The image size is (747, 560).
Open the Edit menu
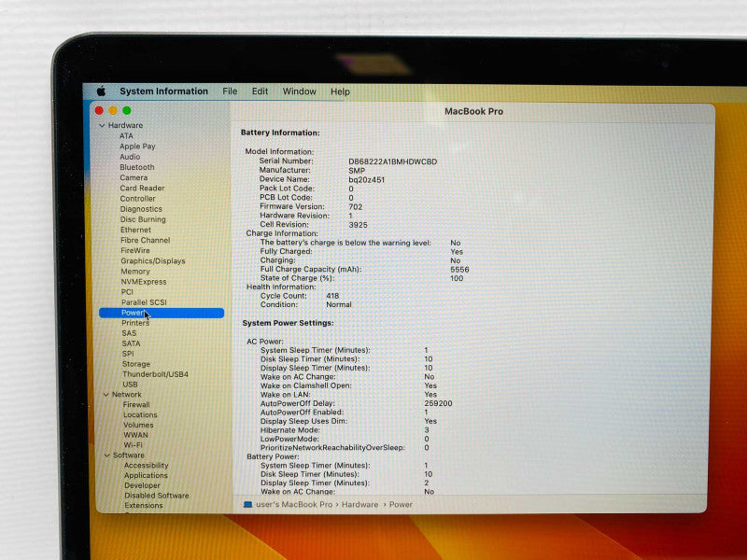260,91
